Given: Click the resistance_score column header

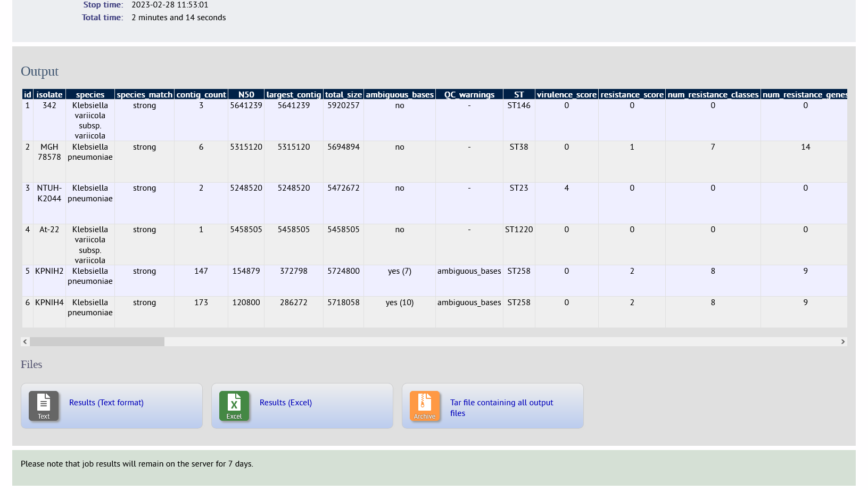Looking at the screenshot, I should (632, 95).
